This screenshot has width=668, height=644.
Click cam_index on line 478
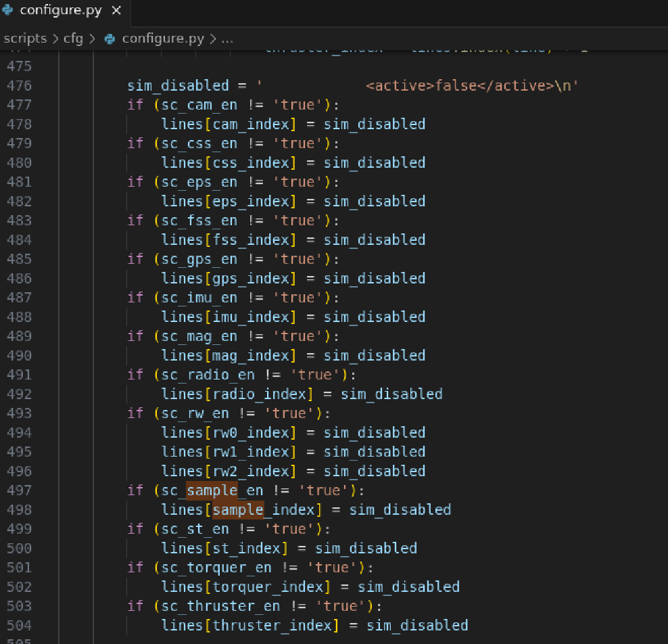pos(250,124)
